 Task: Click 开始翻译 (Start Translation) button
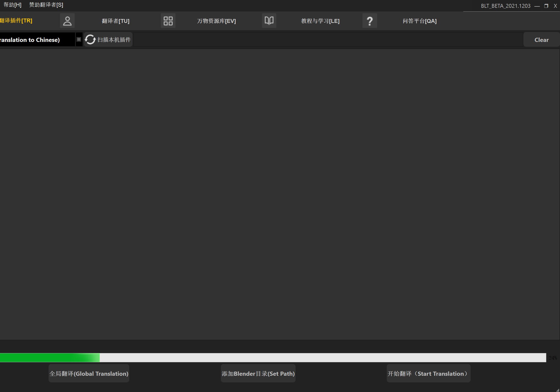pyautogui.click(x=428, y=373)
